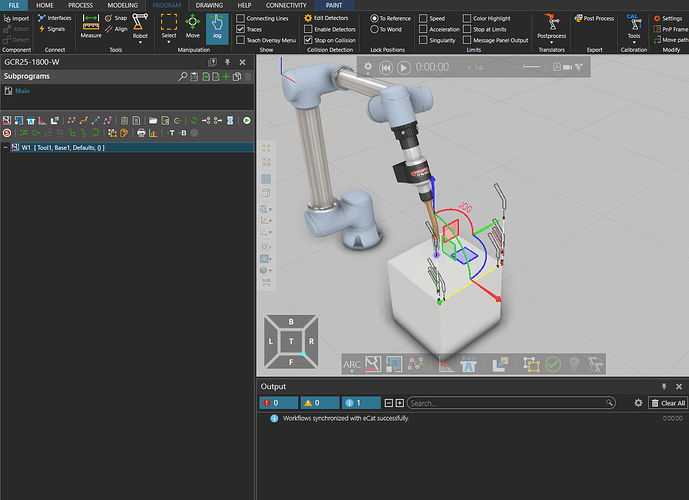689x500 pixels.
Task: Collapse the W1 tree node
Action: point(5,148)
